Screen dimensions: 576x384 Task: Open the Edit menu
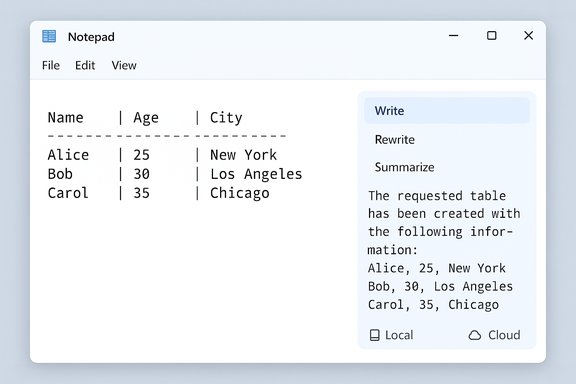click(85, 65)
